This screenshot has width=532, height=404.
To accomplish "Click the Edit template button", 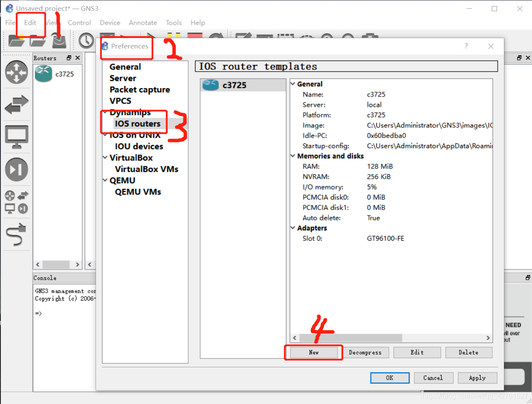I will tap(417, 352).
